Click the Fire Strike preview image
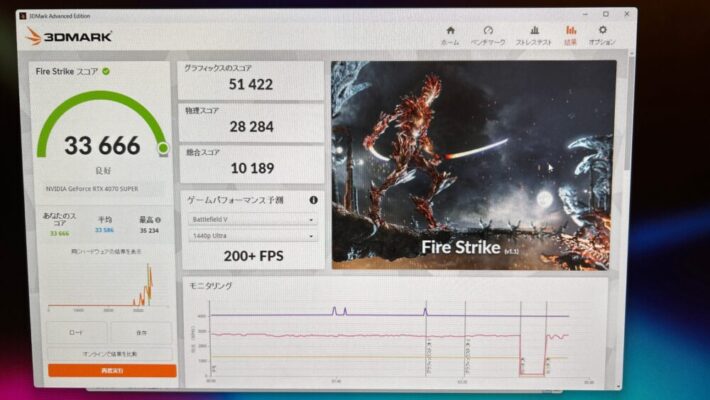 pyautogui.click(x=474, y=165)
